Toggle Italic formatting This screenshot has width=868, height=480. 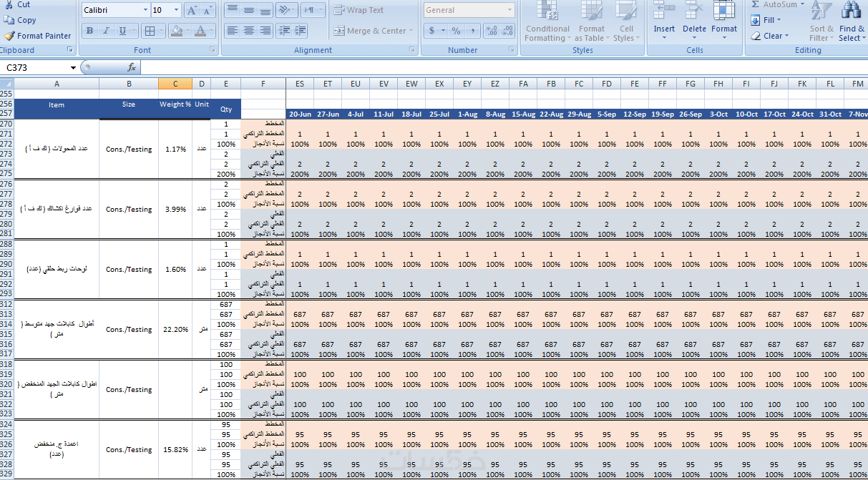[x=106, y=31]
